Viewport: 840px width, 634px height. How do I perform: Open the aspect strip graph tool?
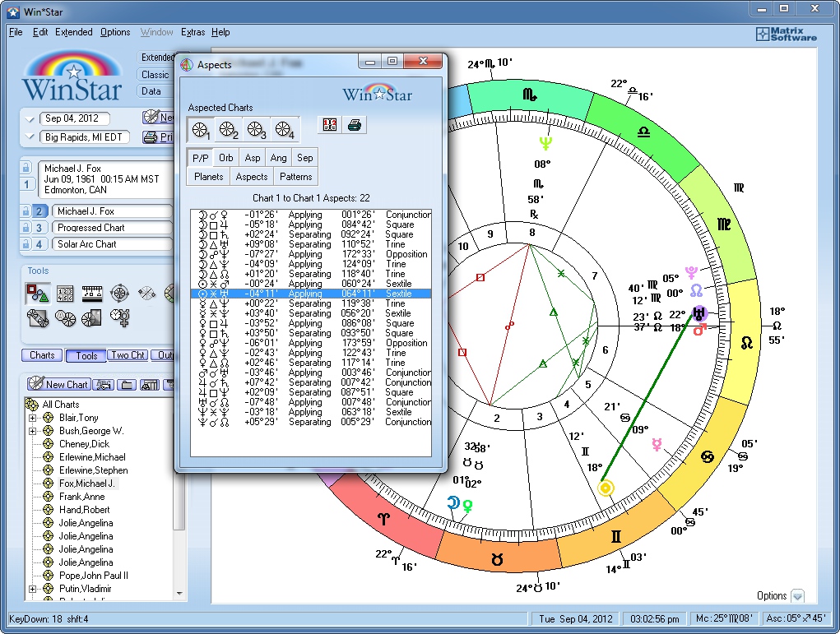click(92, 294)
